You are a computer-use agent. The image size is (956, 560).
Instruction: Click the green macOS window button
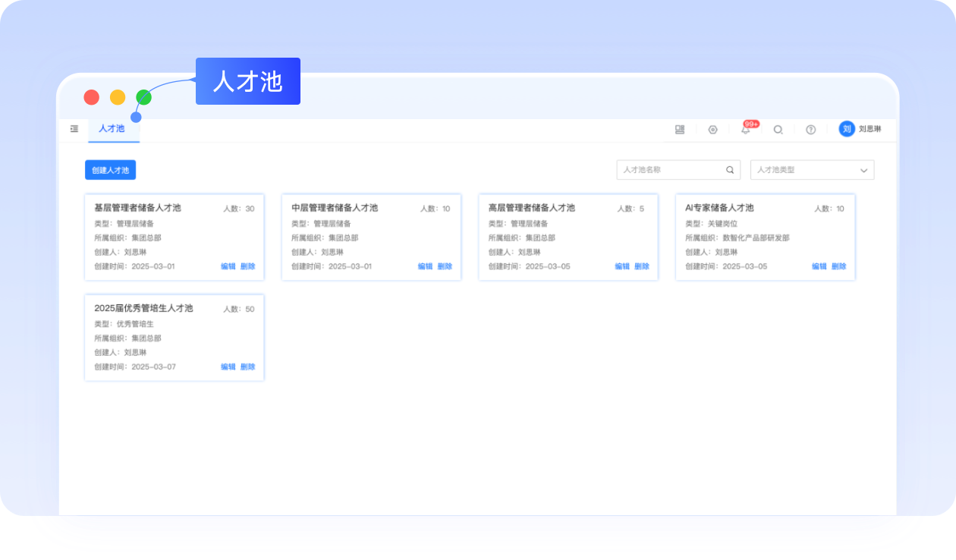coord(143,97)
